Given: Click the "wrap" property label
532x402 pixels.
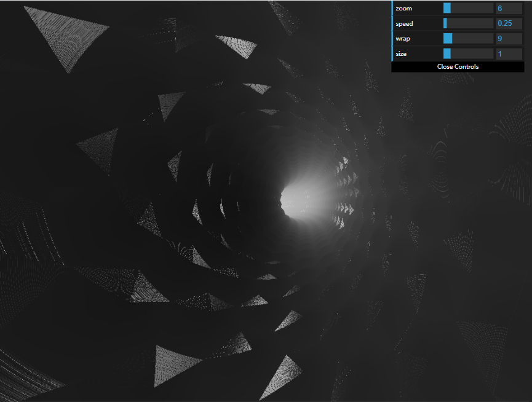Looking at the screenshot, I should coord(403,39).
